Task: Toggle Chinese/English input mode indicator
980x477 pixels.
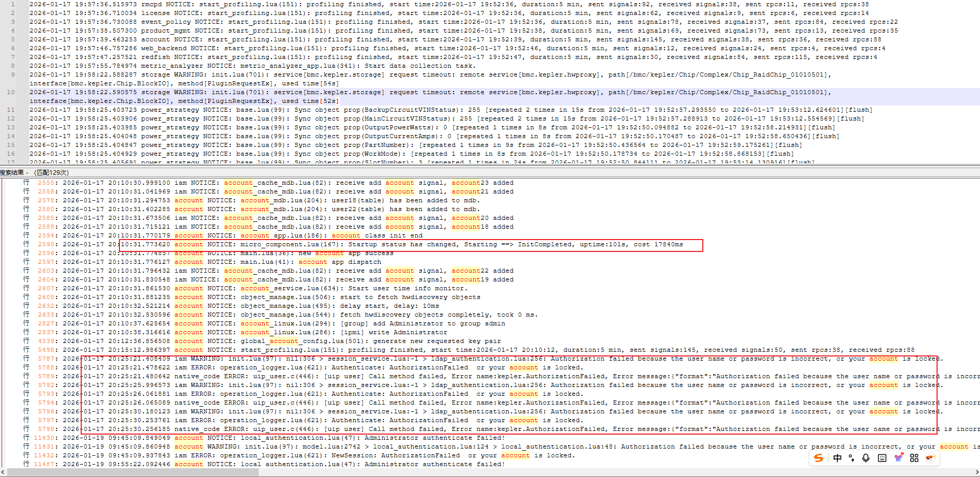Action: (x=837, y=458)
